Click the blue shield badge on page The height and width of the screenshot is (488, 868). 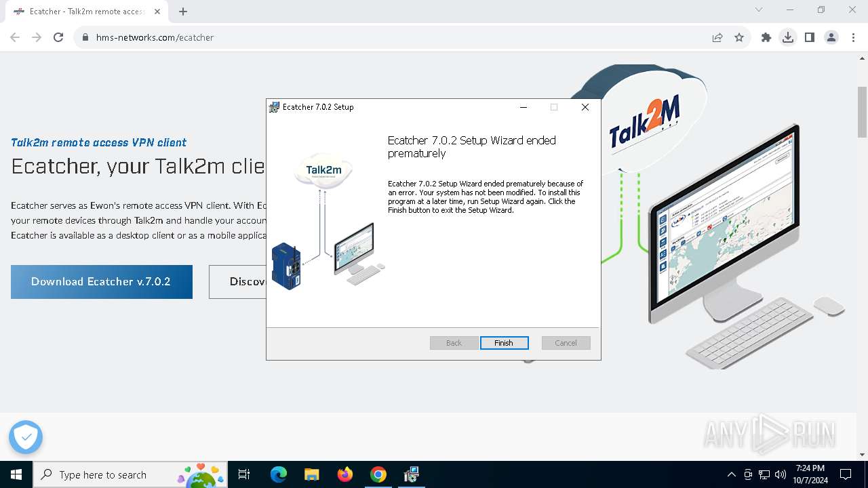click(x=26, y=437)
